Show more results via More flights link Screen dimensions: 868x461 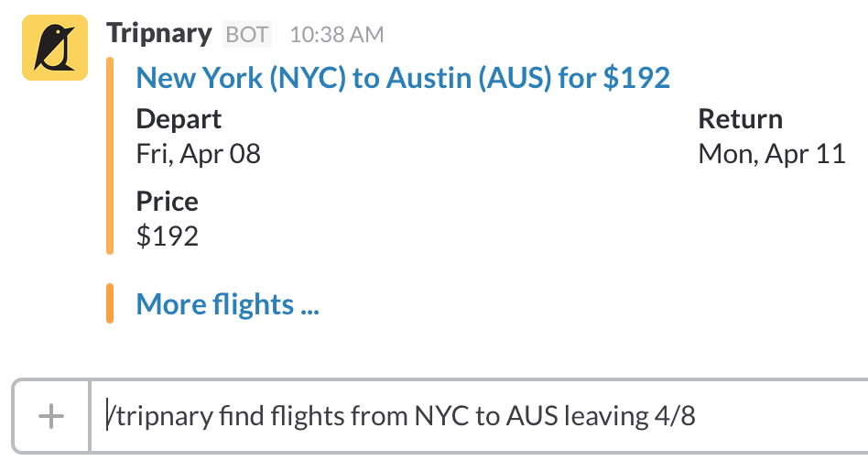point(227,304)
